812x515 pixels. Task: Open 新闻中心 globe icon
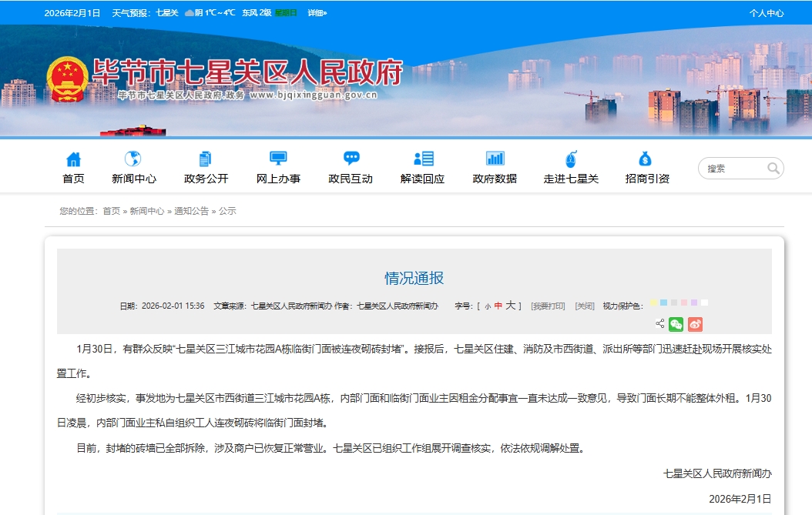pos(133,159)
